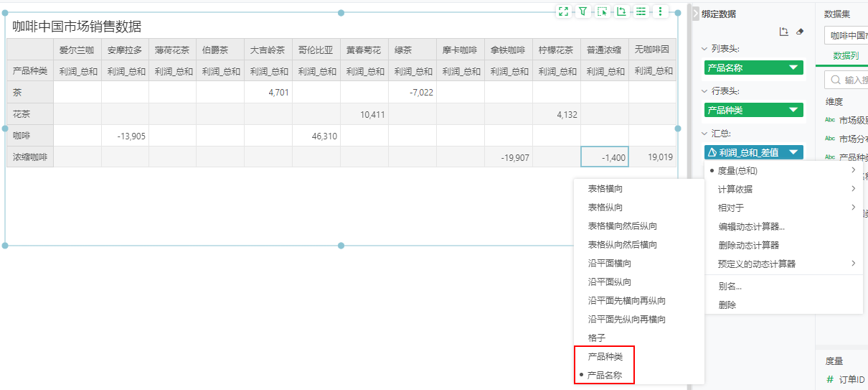Click the eraser clear icon in 绑定数据 panel
The image size is (868, 390).
pyautogui.click(x=801, y=32)
